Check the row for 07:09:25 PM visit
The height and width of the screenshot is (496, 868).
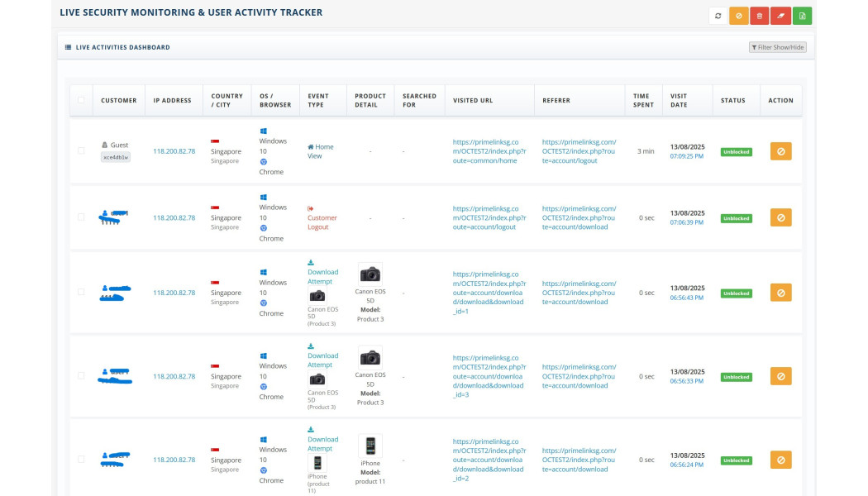[81, 150]
